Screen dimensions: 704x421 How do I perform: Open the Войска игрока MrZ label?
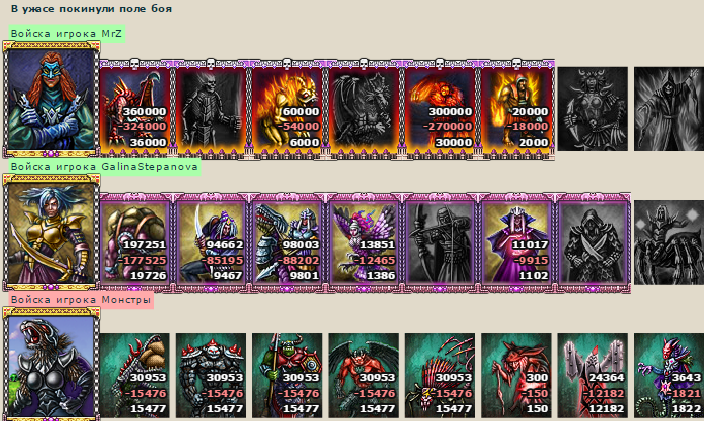click(66, 34)
